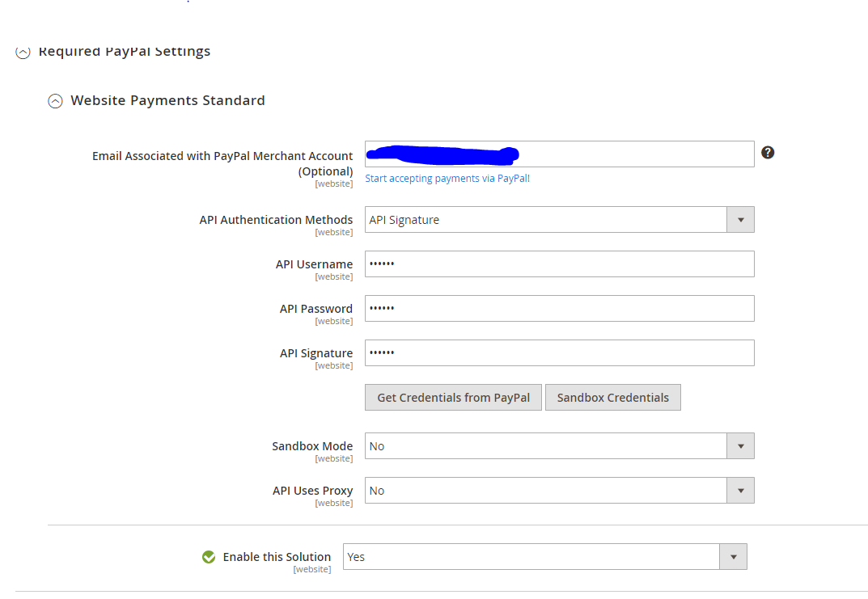Click the API Password label
The height and width of the screenshot is (599, 868).
click(315, 309)
